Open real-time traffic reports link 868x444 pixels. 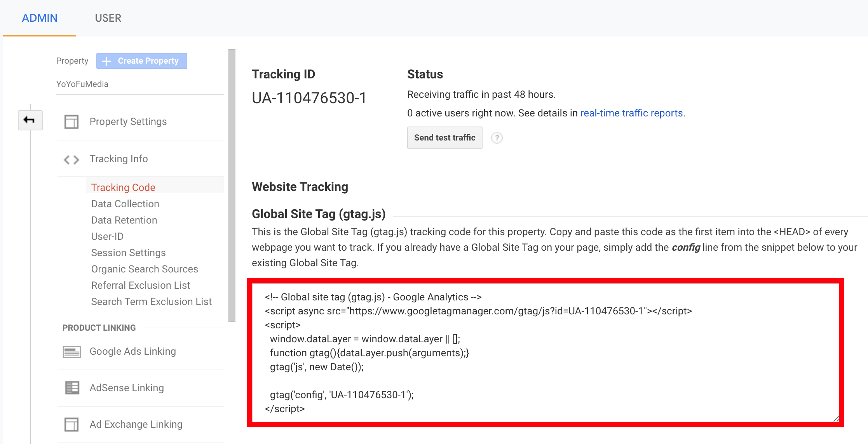pyautogui.click(x=632, y=113)
